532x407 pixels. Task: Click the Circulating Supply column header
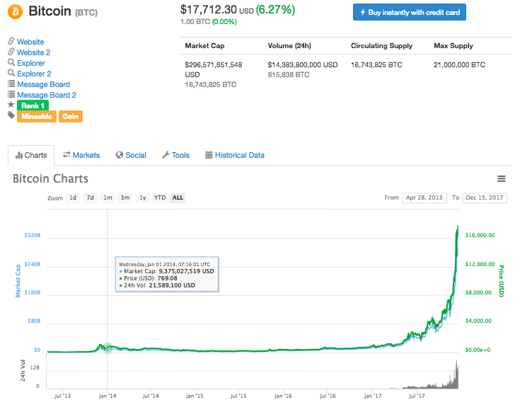click(382, 46)
